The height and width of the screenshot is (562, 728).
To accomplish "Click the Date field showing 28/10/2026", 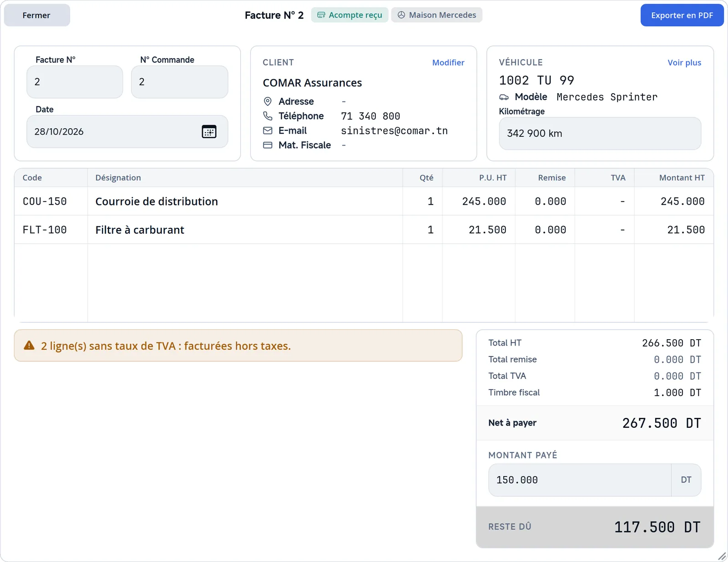I will point(127,131).
